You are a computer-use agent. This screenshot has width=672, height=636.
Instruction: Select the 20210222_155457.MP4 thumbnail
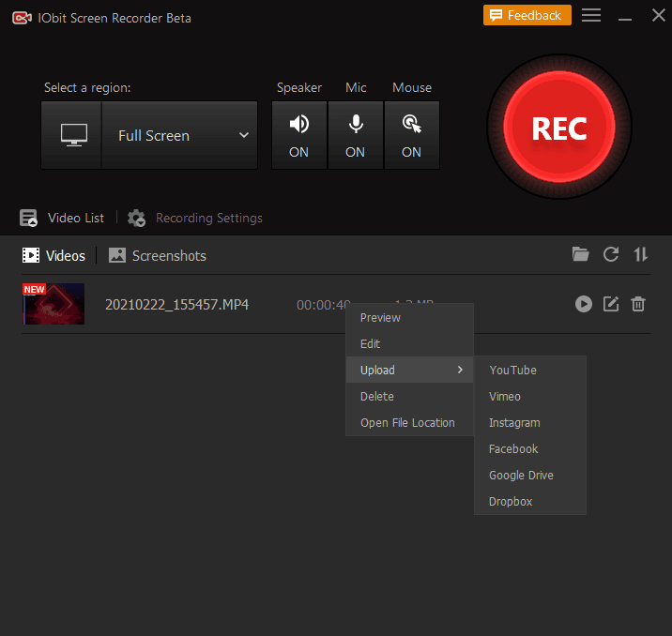coord(53,304)
